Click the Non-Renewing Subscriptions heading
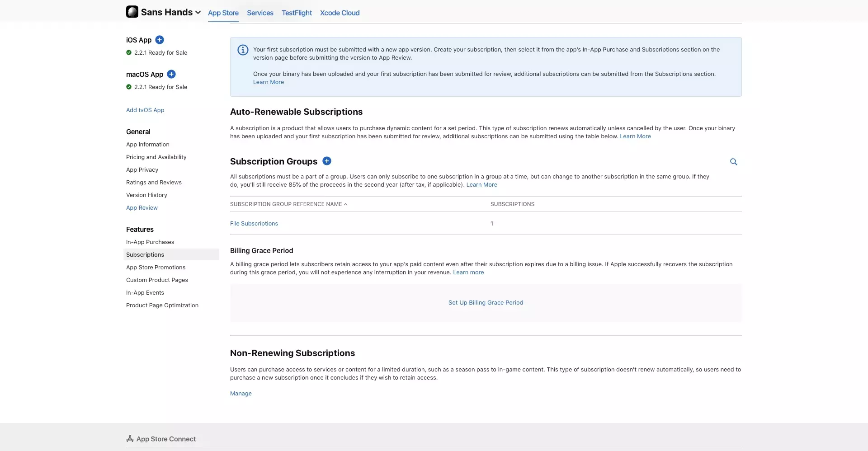868x451 pixels. coord(292,353)
